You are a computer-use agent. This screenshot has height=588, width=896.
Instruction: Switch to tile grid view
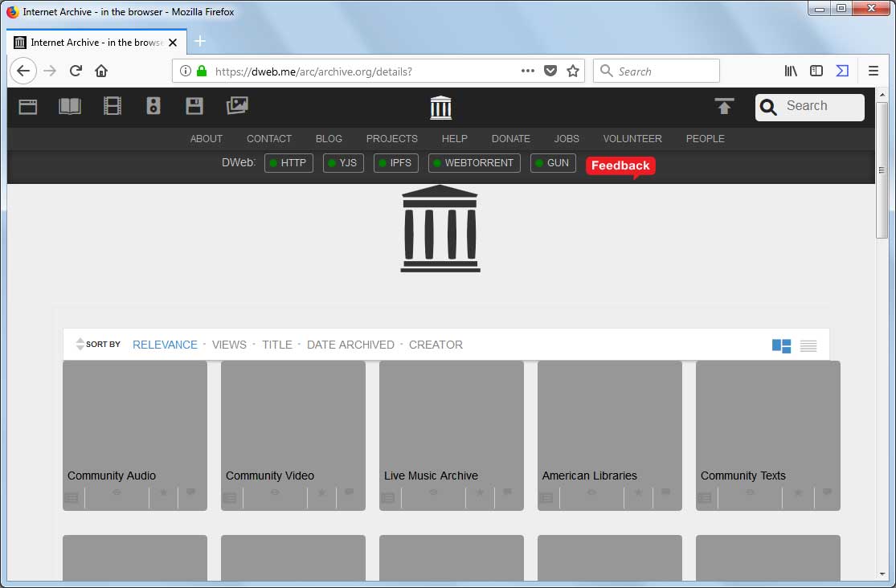coord(781,345)
